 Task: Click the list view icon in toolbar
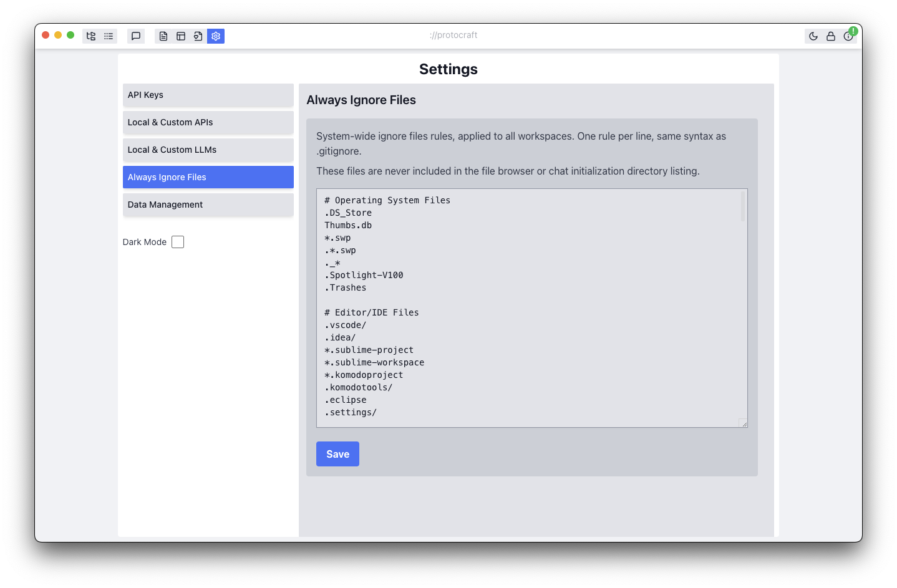point(109,36)
